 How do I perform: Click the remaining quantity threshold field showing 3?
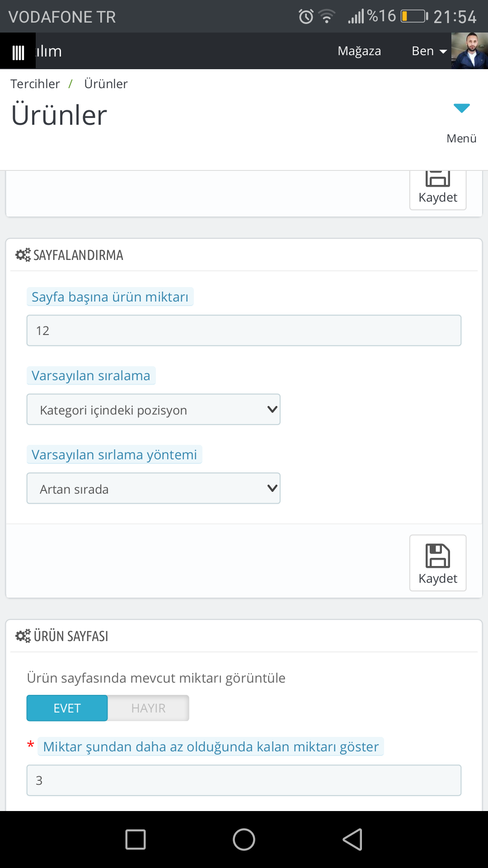pyautogui.click(x=244, y=780)
